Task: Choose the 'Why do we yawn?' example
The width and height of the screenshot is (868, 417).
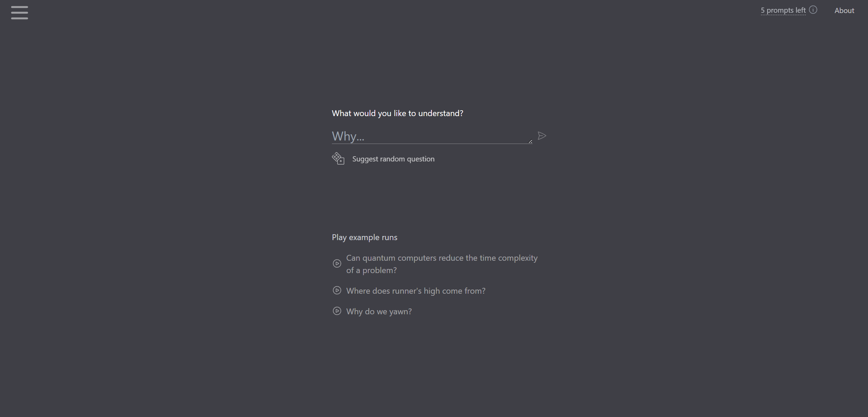Action: pos(379,312)
